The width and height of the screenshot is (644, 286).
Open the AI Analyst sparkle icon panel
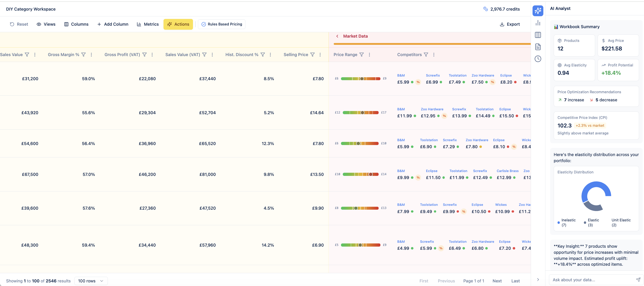tap(538, 11)
